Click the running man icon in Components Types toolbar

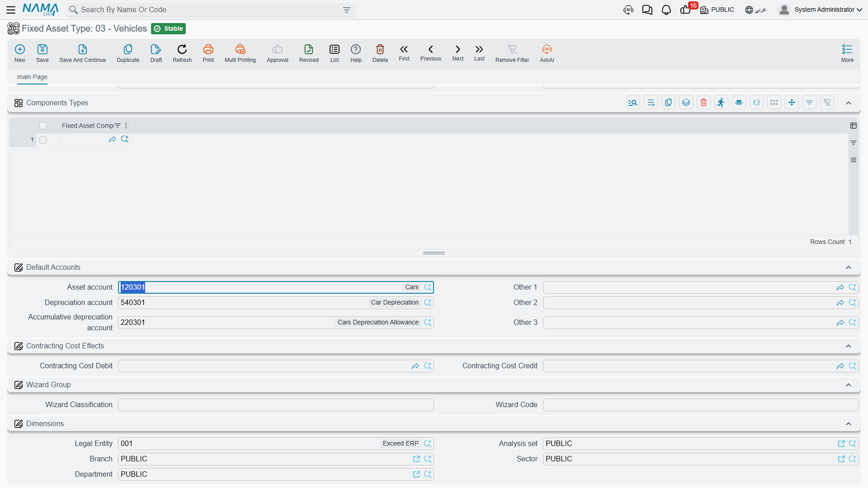pyautogui.click(x=721, y=103)
